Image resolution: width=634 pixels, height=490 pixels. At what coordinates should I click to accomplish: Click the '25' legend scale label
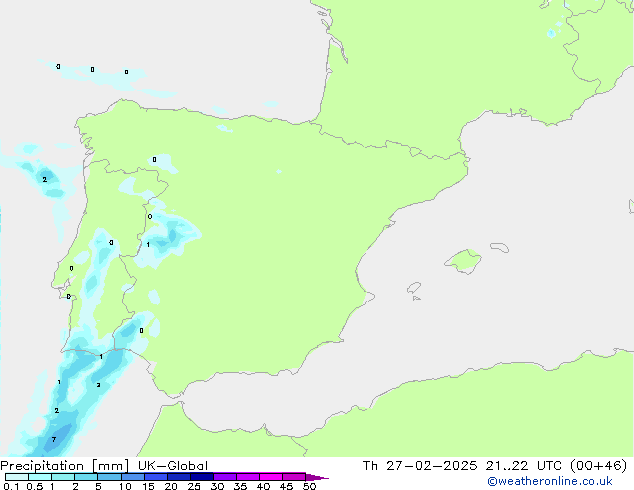(x=194, y=486)
